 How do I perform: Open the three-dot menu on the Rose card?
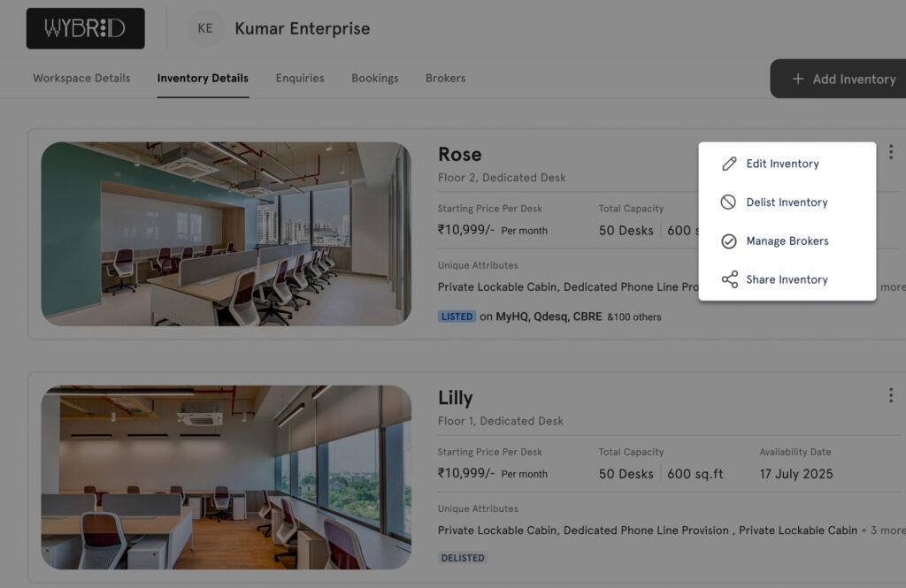point(890,152)
